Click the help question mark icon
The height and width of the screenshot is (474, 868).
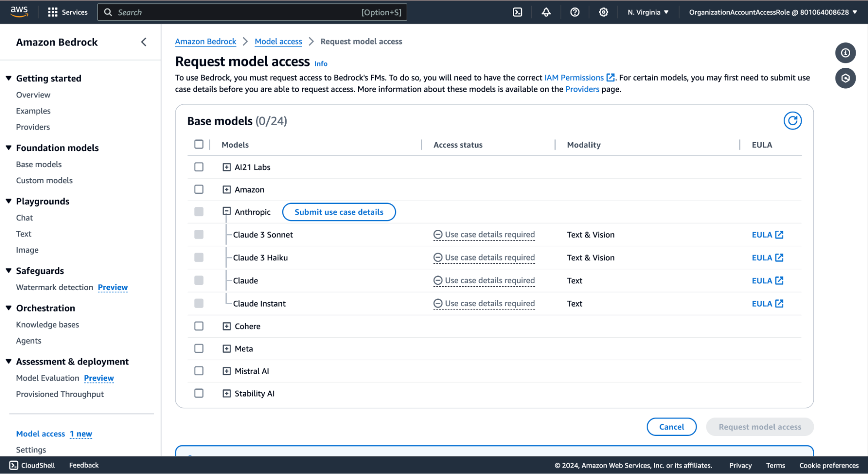(x=574, y=12)
